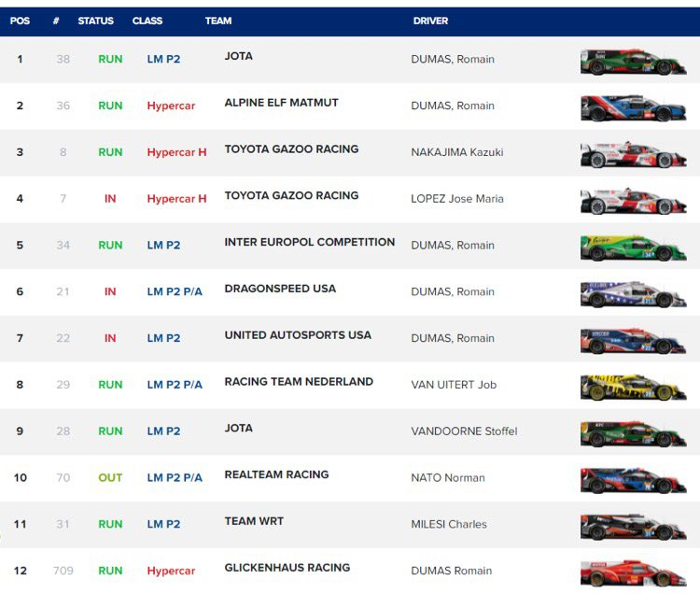Click TEAM WRT team name

pos(254,521)
